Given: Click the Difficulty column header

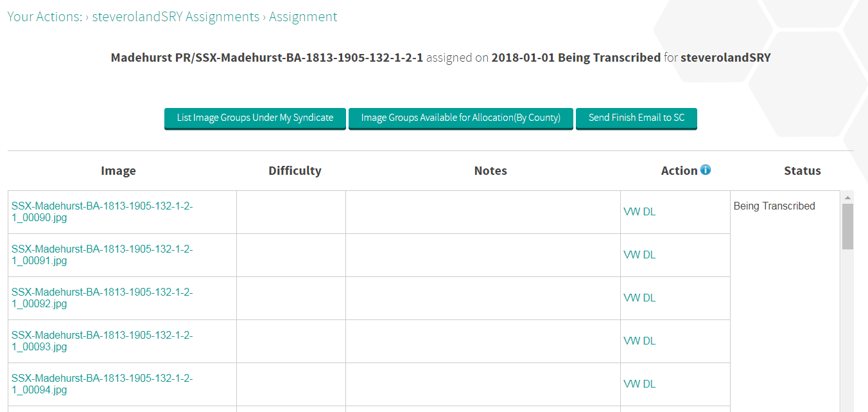Looking at the screenshot, I should pyautogui.click(x=295, y=171).
